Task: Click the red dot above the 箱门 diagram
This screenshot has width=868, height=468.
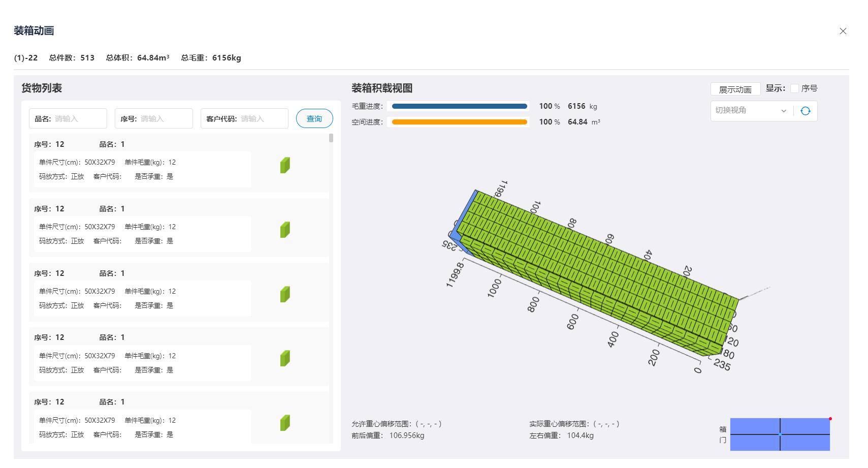Action: click(x=830, y=419)
